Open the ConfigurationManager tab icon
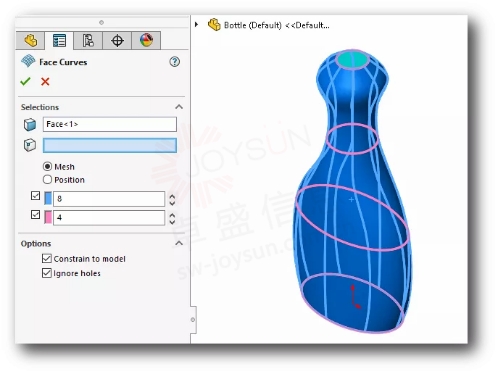The image size is (498, 375). coord(88,41)
